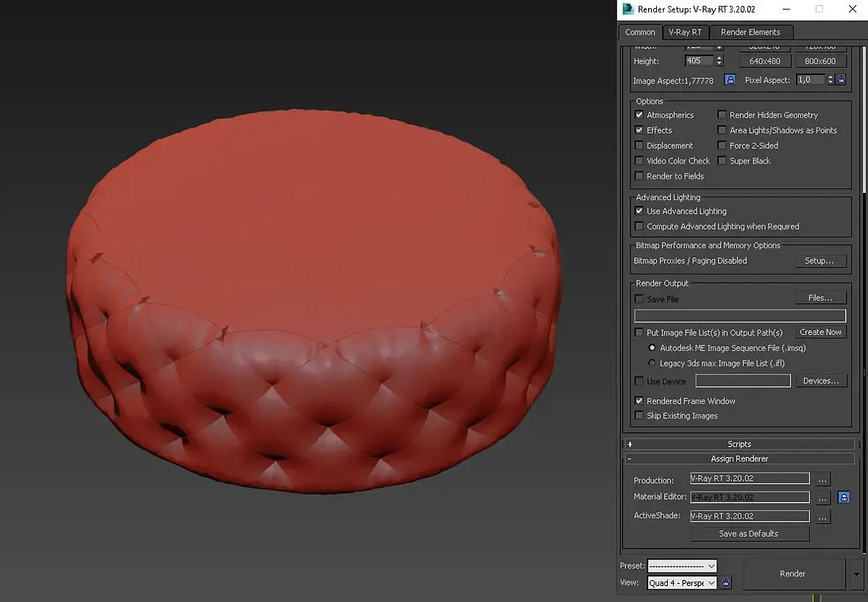The image size is (868, 602).
Task: Toggle the Pixel Aspect lock icon
Action: pos(842,79)
